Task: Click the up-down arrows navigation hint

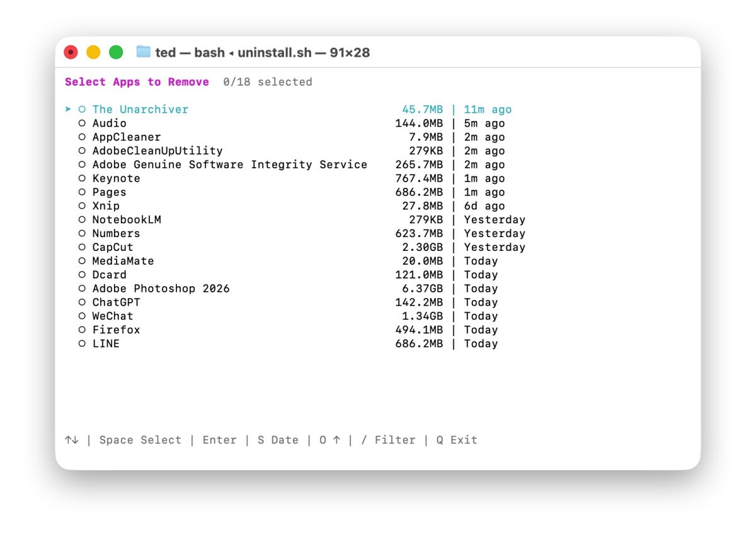Action: (71, 440)
